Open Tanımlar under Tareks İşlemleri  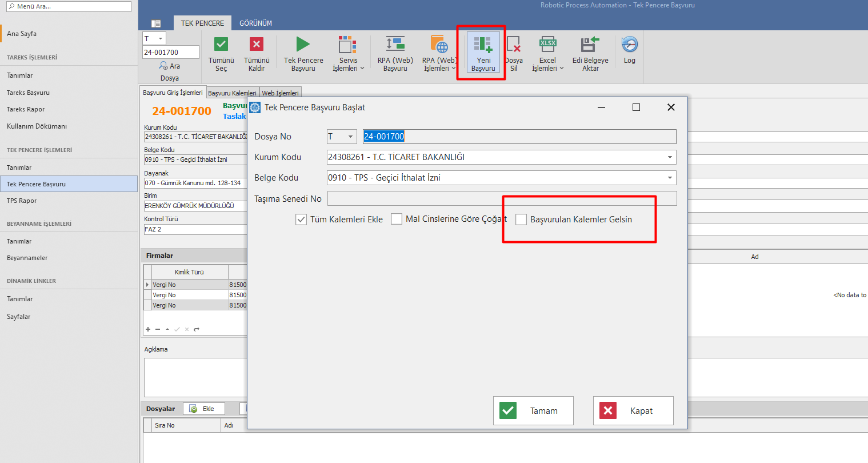(19, 75)
